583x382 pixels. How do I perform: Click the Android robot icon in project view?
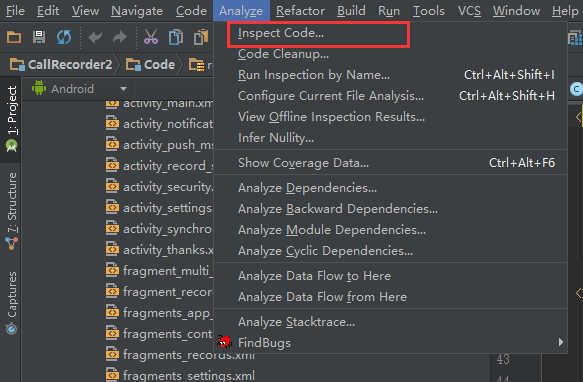coord(39,88)
